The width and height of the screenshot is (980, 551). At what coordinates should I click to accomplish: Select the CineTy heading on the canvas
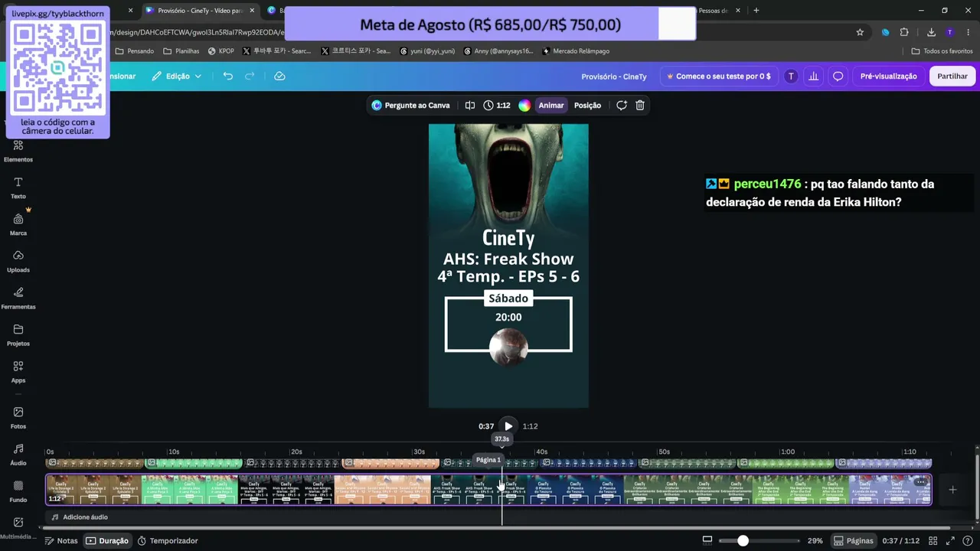tap(508, 238)
